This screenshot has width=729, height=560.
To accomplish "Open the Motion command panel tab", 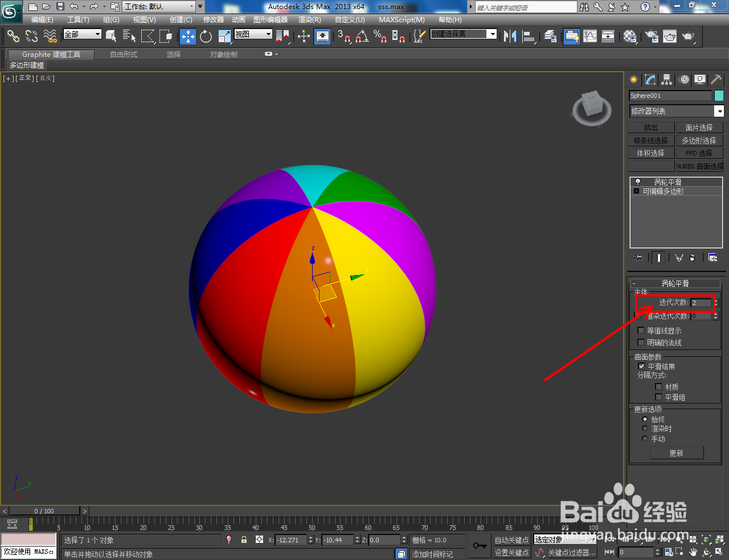I will tap(684, 80).
